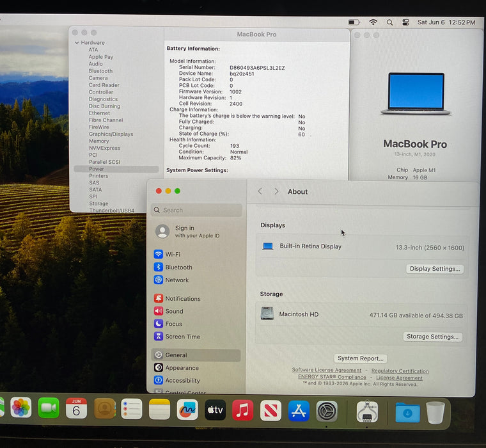Image resolution: width=486 pixels, height=448 pixels.
Task: Open the Notes app in the Dock
Action: [160, 409]
